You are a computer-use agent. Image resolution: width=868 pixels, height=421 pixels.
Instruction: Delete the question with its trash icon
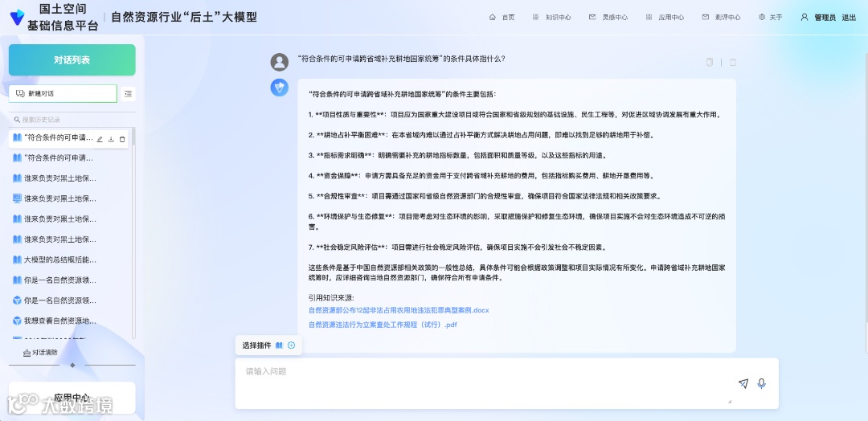click(x=733, y=63)
